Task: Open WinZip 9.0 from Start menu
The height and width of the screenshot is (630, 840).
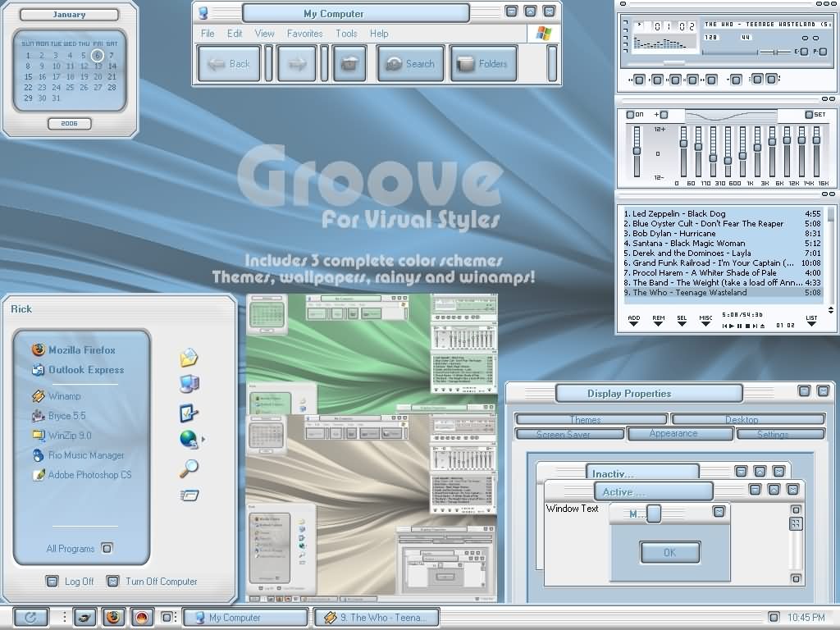Action: 62,436
